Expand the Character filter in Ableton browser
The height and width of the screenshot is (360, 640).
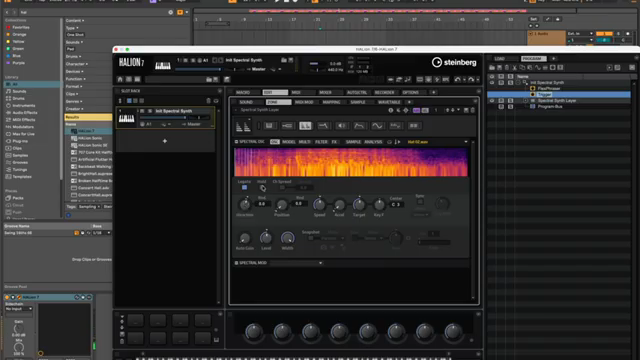77,64
